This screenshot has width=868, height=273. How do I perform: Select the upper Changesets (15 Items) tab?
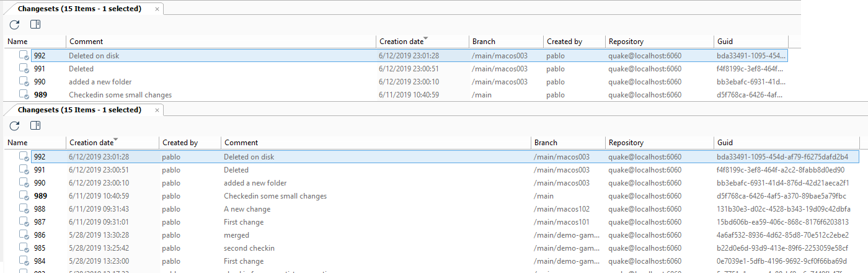(x=79, y=9)
